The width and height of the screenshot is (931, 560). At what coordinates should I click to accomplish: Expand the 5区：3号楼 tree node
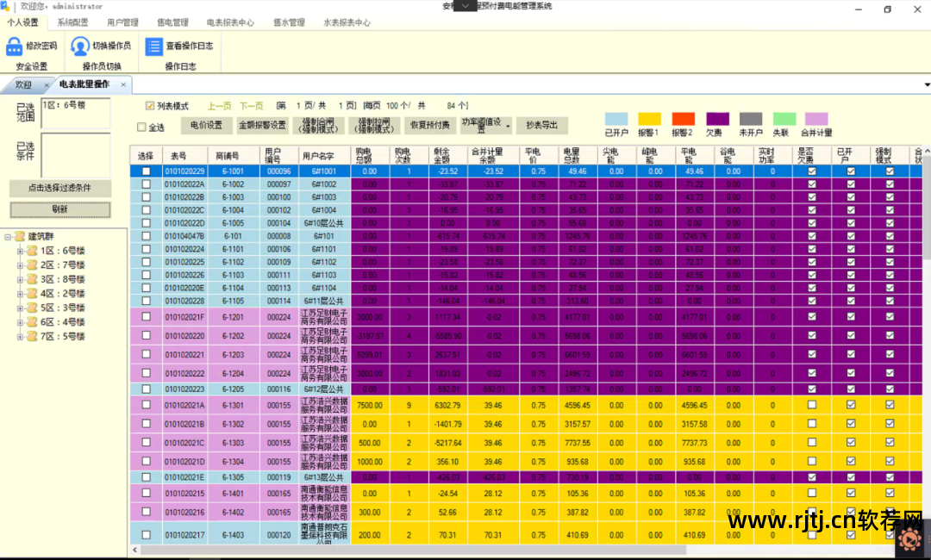tap(20, 308)
